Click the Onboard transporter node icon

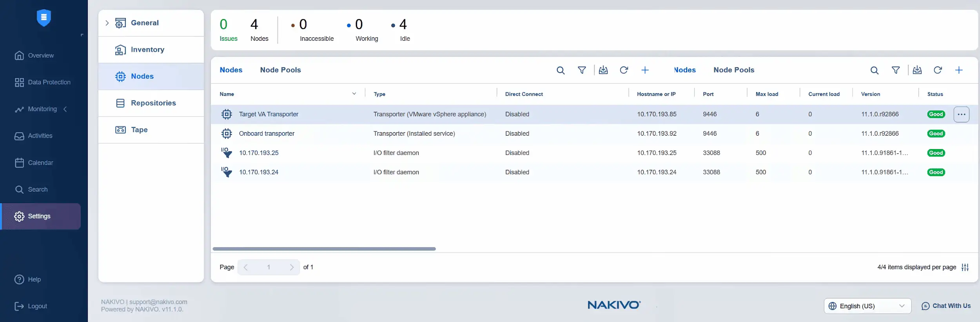coord(227,134)
